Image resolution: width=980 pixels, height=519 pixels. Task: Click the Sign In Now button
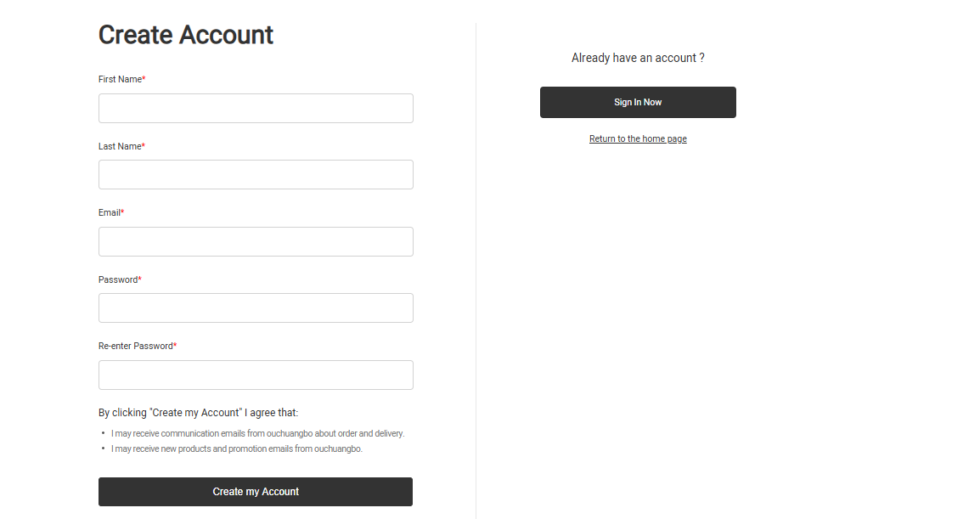point(638,102)
